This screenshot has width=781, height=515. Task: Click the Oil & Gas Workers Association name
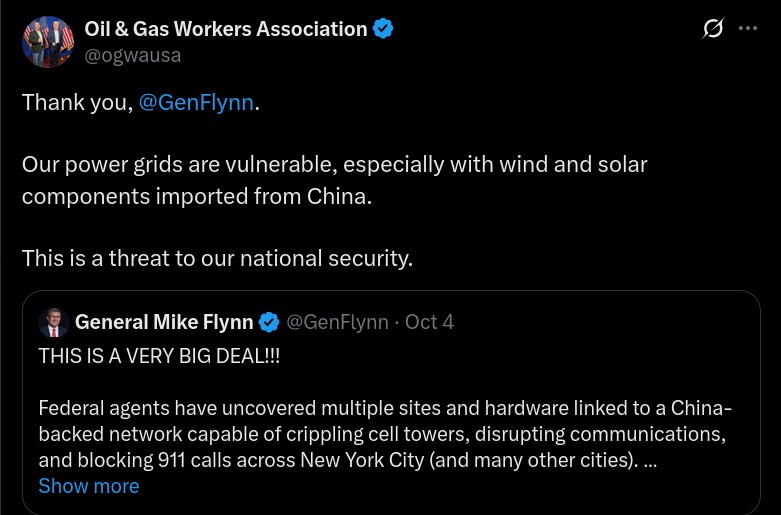click(225, 29)
